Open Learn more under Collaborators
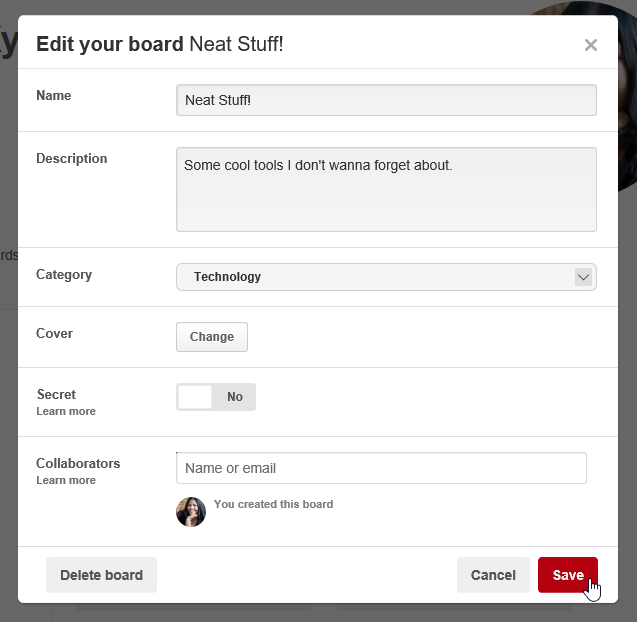637x622 pixels. (x=66, y=480)
